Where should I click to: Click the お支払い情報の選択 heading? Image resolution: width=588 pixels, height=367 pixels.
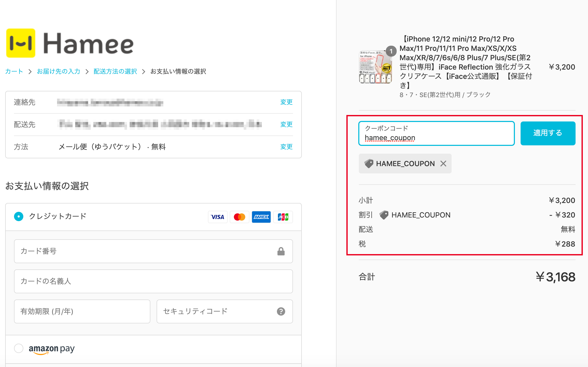click(x=47, y=186)
